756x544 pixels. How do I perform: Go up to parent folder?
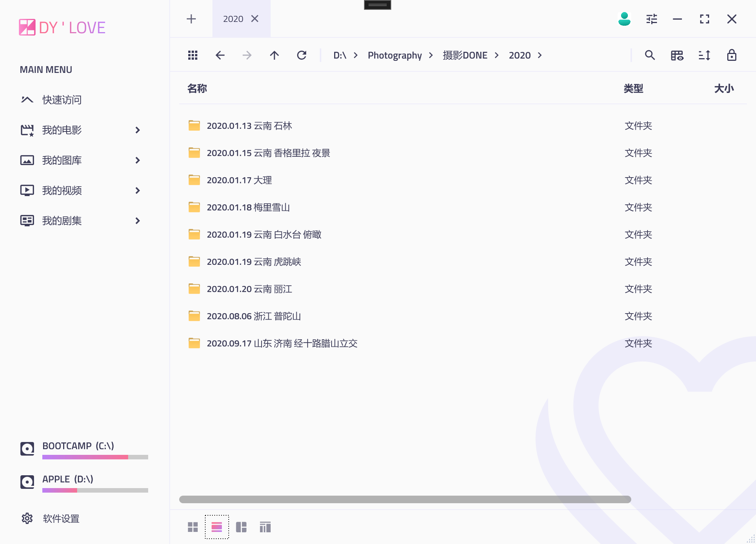[274, 56]
